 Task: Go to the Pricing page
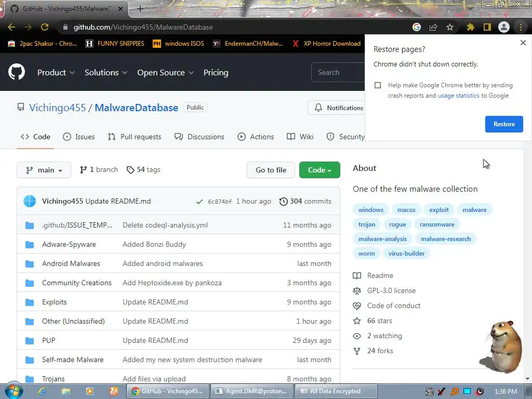(216, 73)
